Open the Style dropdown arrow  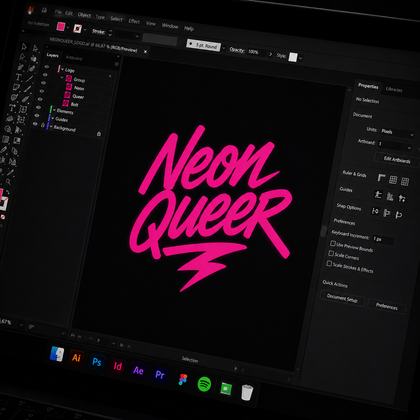pos(300,58)
